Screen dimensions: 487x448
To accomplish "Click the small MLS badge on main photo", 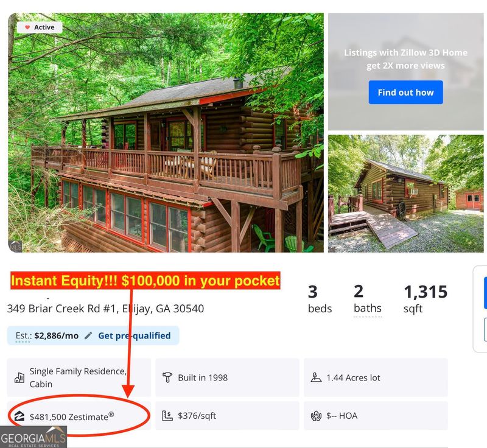I will 15,245.
